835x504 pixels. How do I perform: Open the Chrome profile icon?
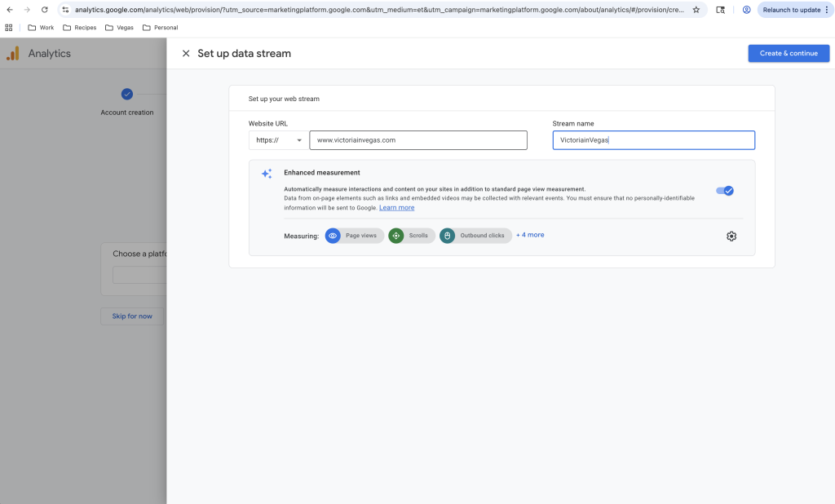[746, 10]
